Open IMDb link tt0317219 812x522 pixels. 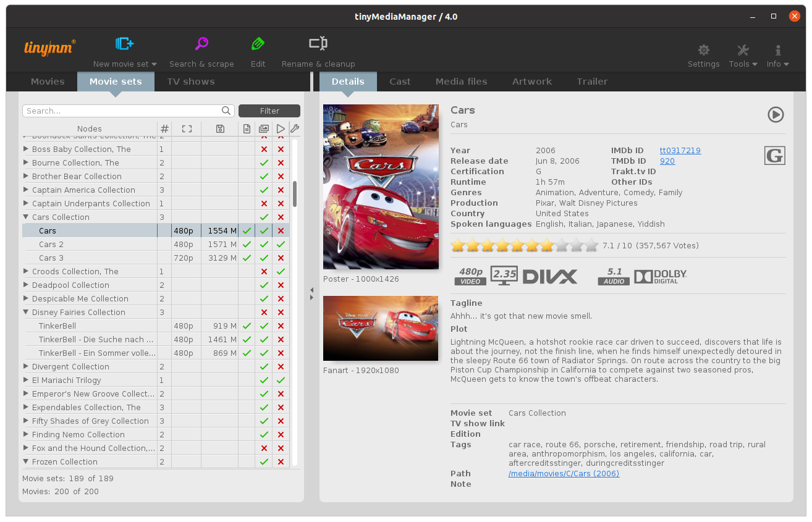pyautogui.click(x=680, y=151)
